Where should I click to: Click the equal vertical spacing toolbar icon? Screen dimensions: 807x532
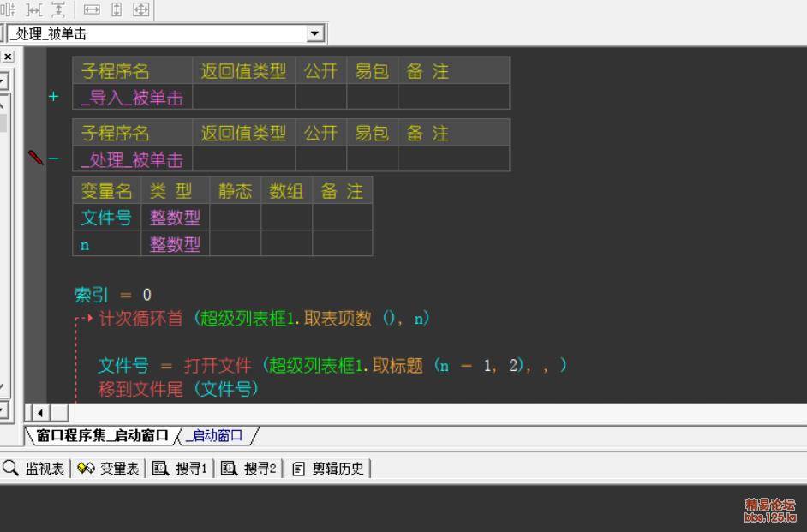coord(58,9)
